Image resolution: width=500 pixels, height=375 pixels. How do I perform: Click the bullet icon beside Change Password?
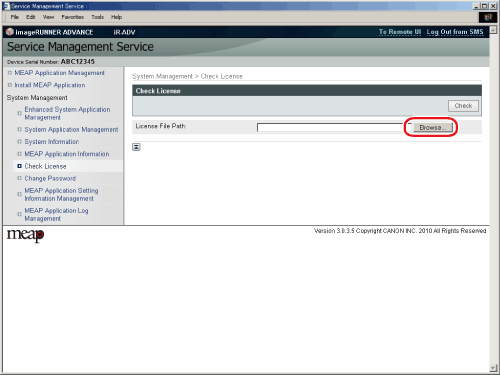19,178
